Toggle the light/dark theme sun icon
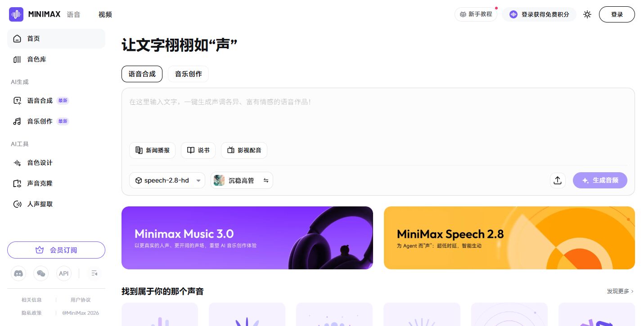 [x=587, y=14]
